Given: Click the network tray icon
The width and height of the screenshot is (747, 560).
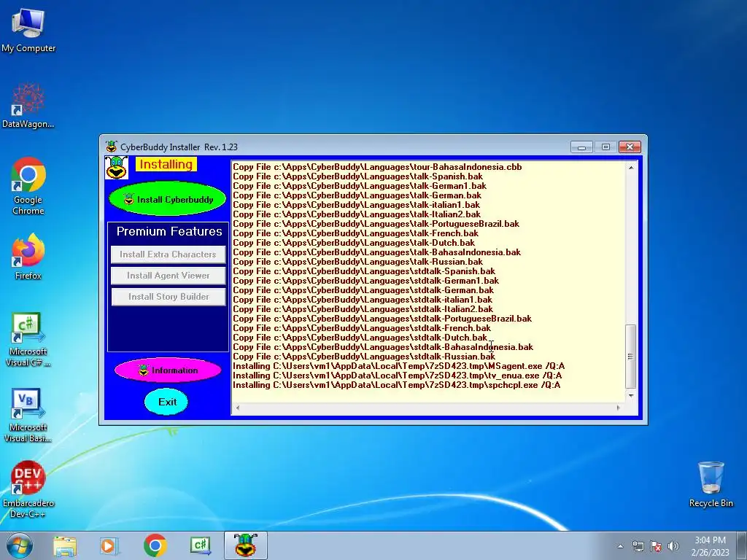Looking at the screenshot, I should point(638,546).
